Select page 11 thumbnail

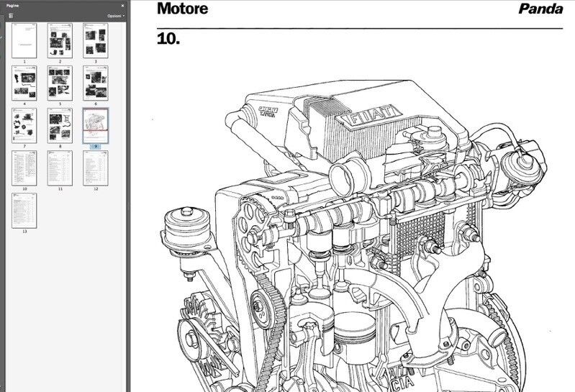60,168
